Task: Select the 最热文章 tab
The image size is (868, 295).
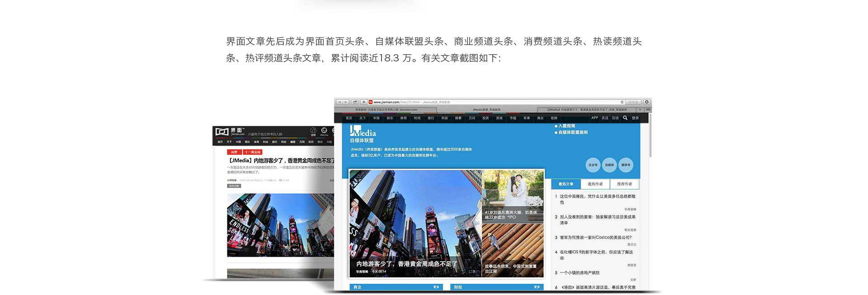Action: 566,184
